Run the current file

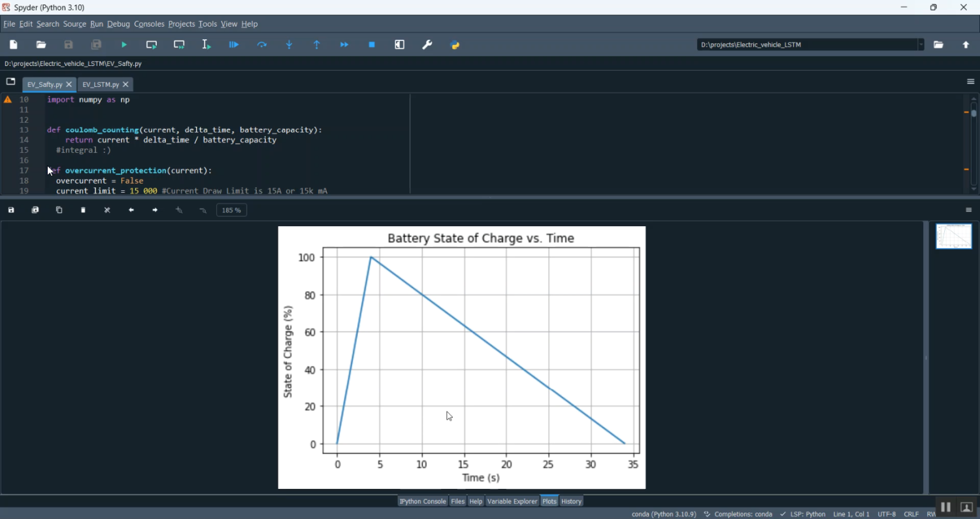pyautogui.click(x=123, y=44)
